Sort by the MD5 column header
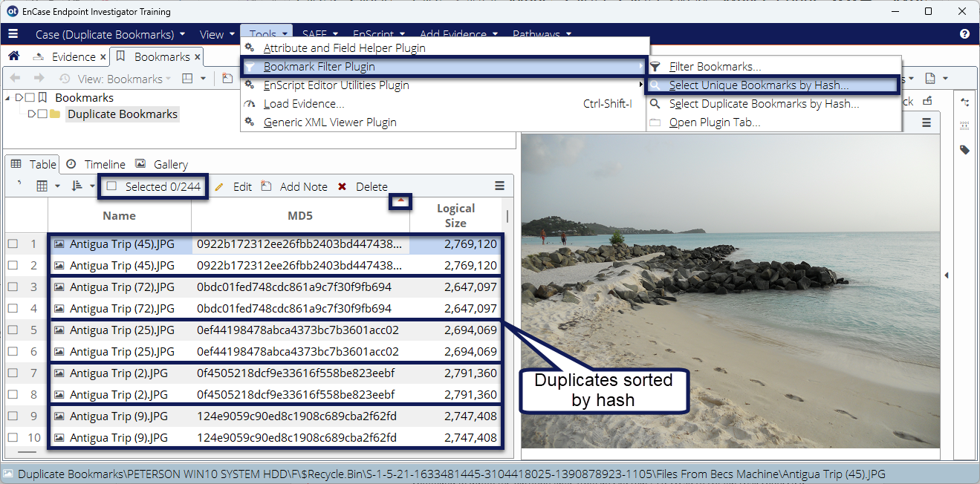The width and height of the screenshot is (980, 484). (x=300, y=216)
